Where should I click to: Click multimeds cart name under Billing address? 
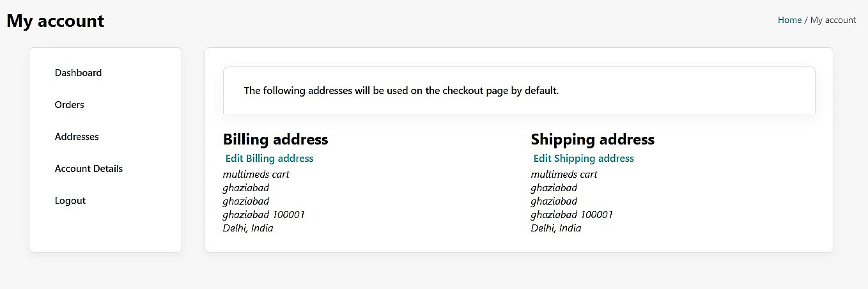(x=256, y=175)
